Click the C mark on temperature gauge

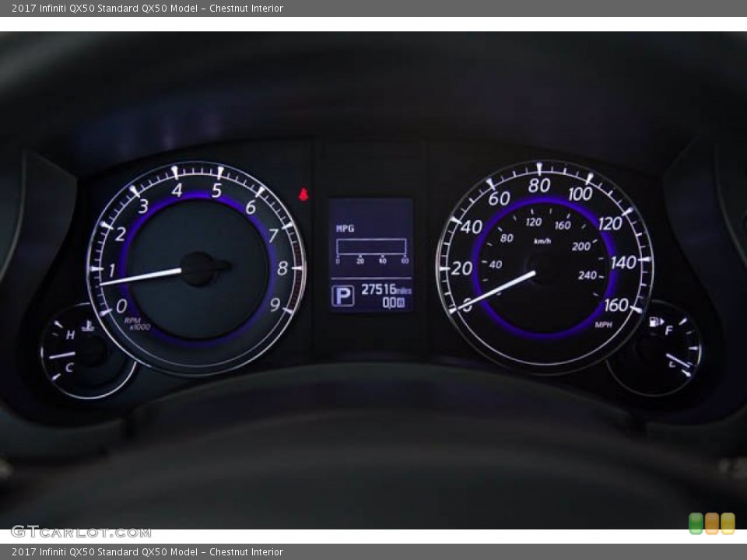(69, 368)
